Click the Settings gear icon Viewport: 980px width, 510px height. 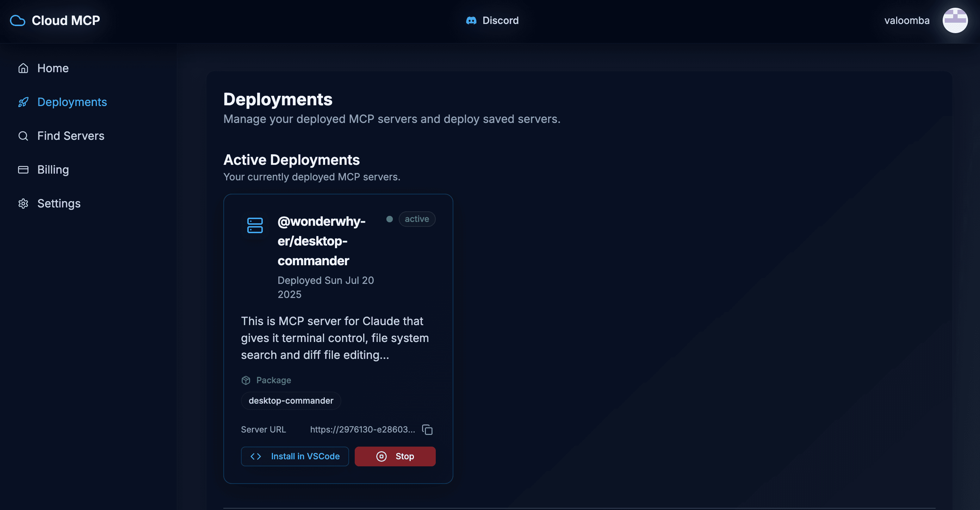[x=23, y=204]
